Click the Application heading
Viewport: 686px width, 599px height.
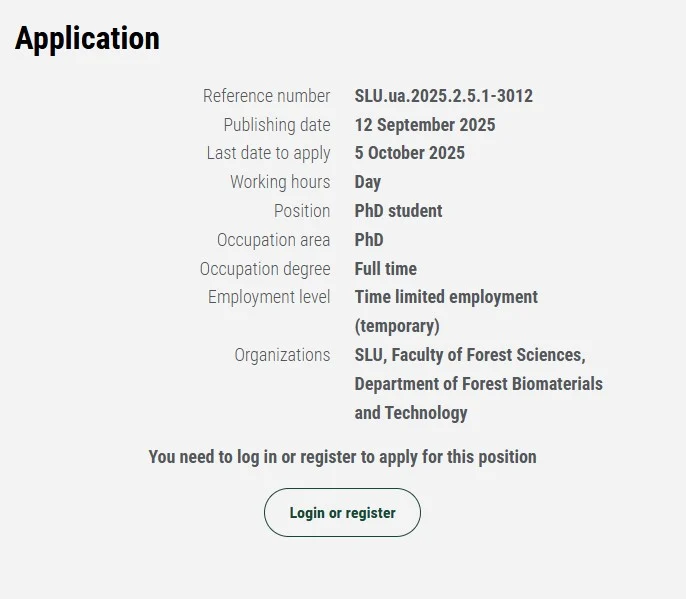tap(87, 39)
